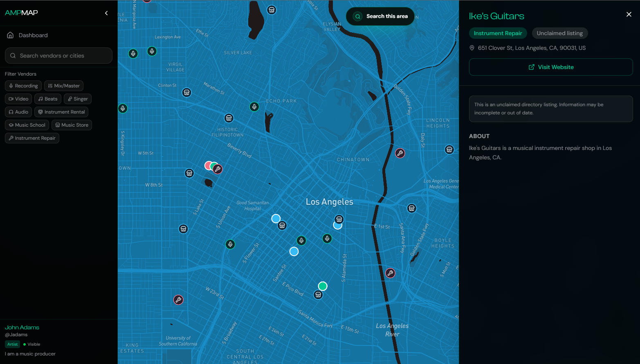Image resolution: width=640 pixels, height=364 pixels.
Task: Select the light blue marker near Santee St
Action: click(x=294, y=252)
